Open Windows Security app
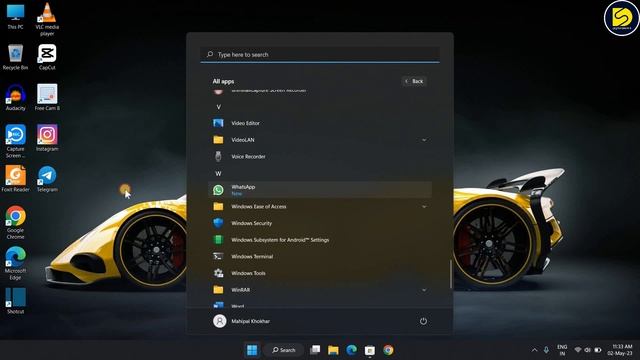This screenshot has height=360, width=640. (x=320, y=223)
